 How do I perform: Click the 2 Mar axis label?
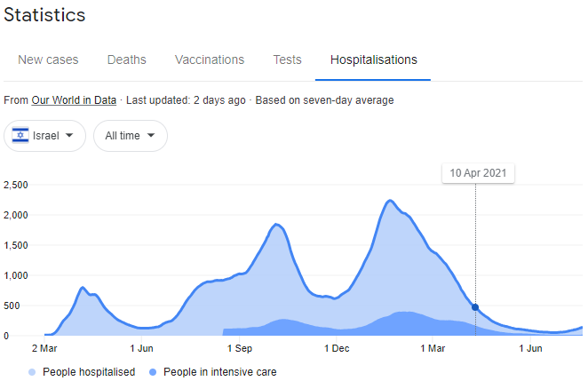pyautogui.click(x=44, y=349)
